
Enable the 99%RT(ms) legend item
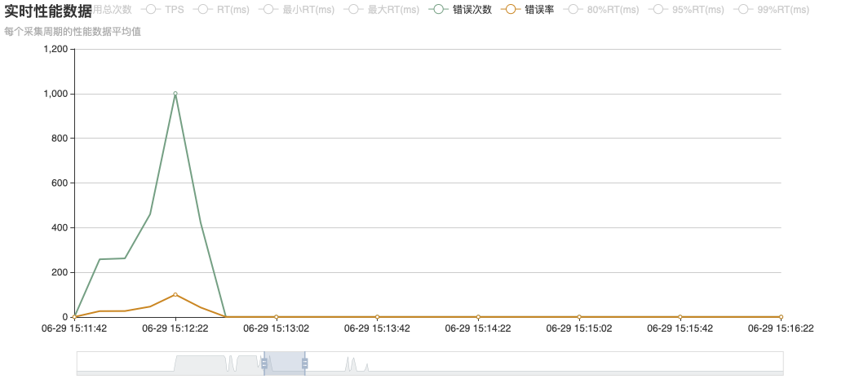coord(783,10)
